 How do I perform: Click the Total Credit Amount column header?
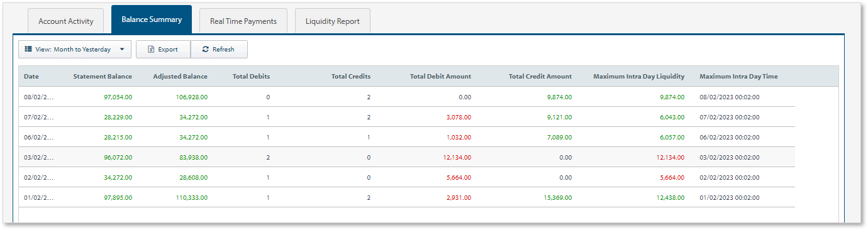(540, 77)
